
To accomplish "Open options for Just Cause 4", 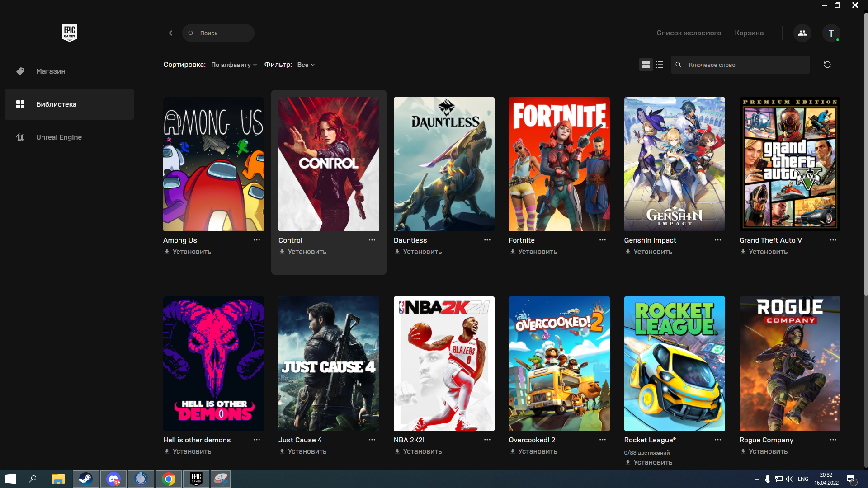I will 372,440.
